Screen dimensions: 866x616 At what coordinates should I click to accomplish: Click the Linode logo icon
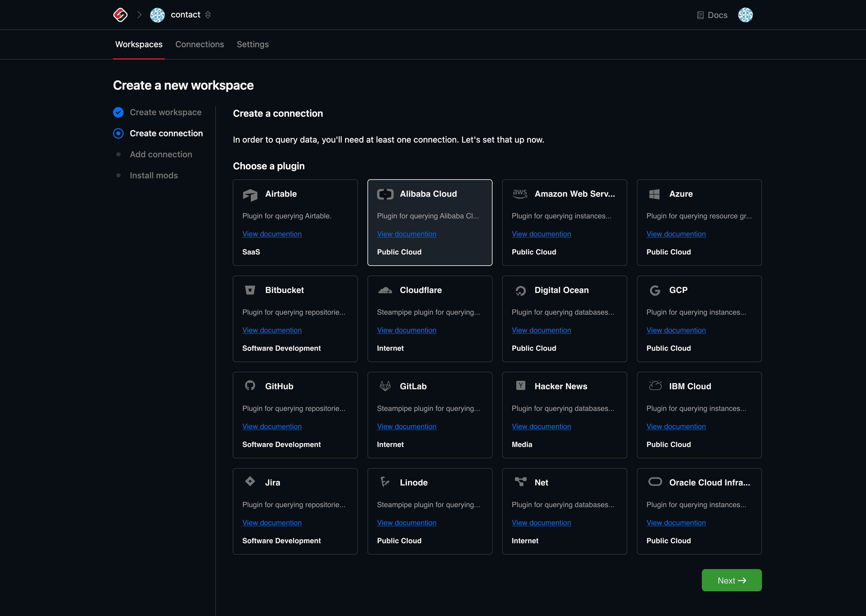point(385,482)
